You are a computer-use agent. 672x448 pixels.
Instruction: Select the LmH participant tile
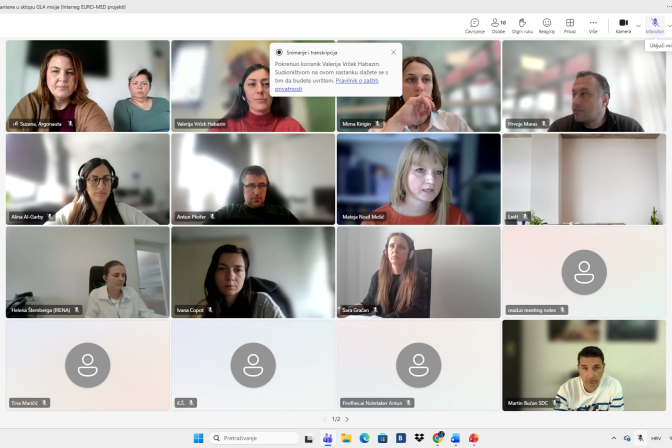[x=584, y=179]
